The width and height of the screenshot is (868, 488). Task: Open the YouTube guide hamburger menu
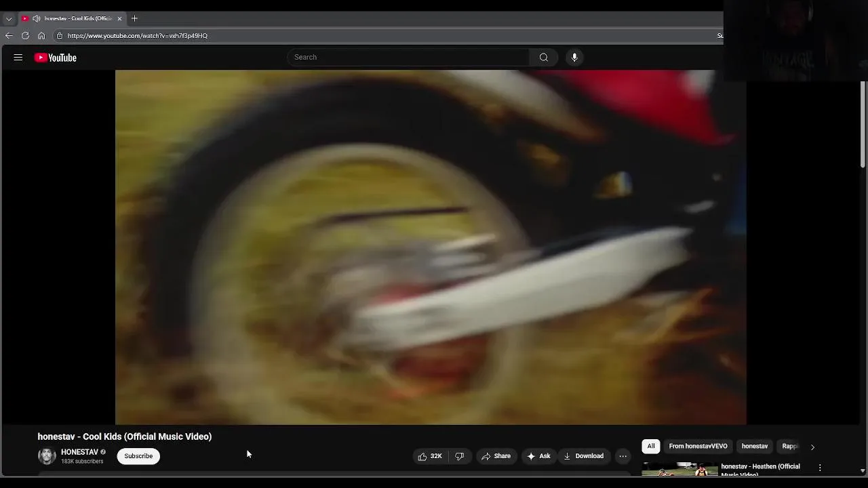pos(18,58)
